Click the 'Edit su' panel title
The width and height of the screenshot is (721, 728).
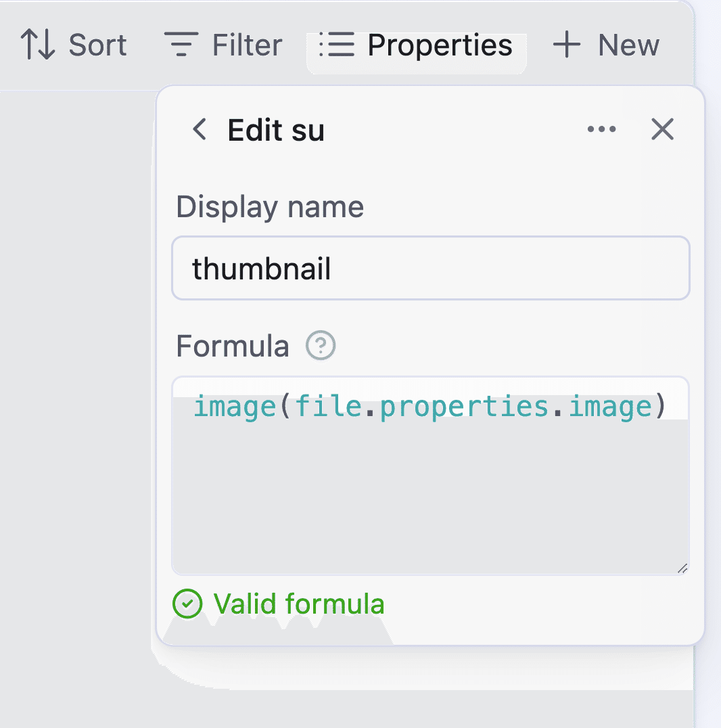(x=276, y=130)
